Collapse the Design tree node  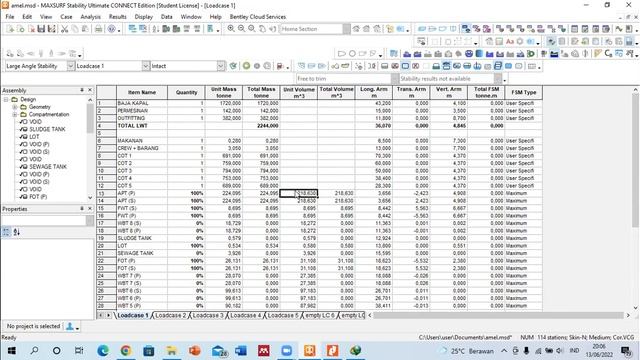[x=6, y=99]
